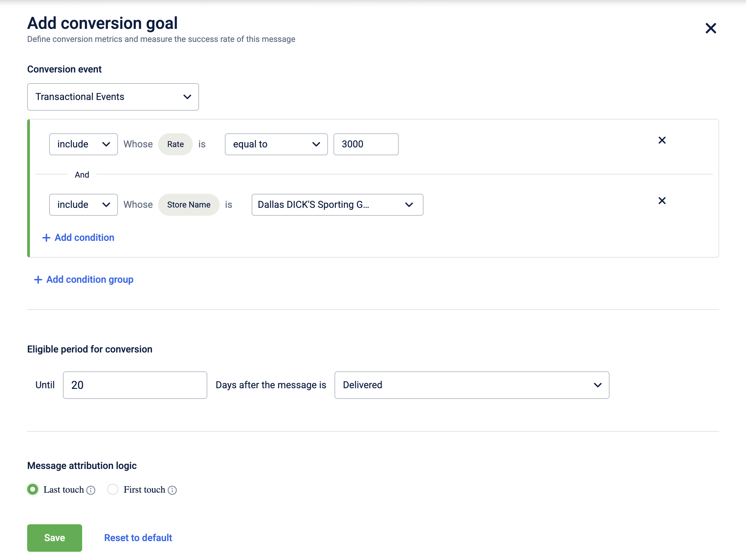Open the Delivered message status dropdown
Viewport: 746px width, 560px height.
point(471,385)
